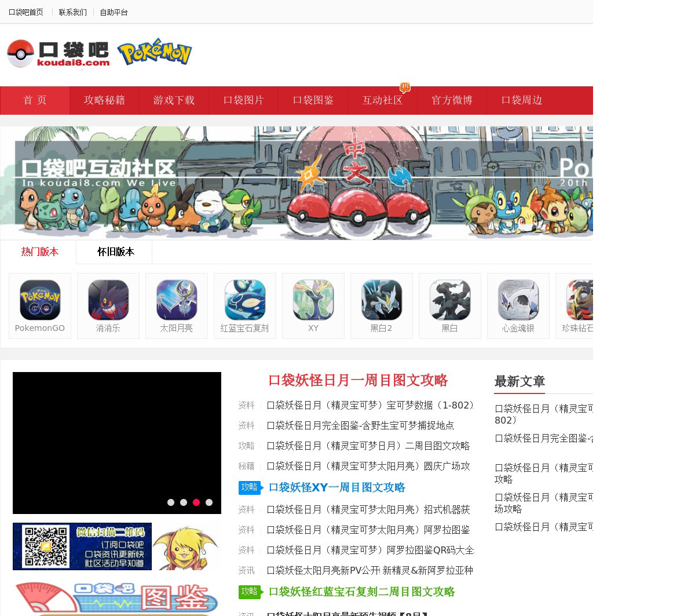This screenshot has height=616, width=695.
Task: Open 口袋图片 navigation item
Action: tap(243, 100)
